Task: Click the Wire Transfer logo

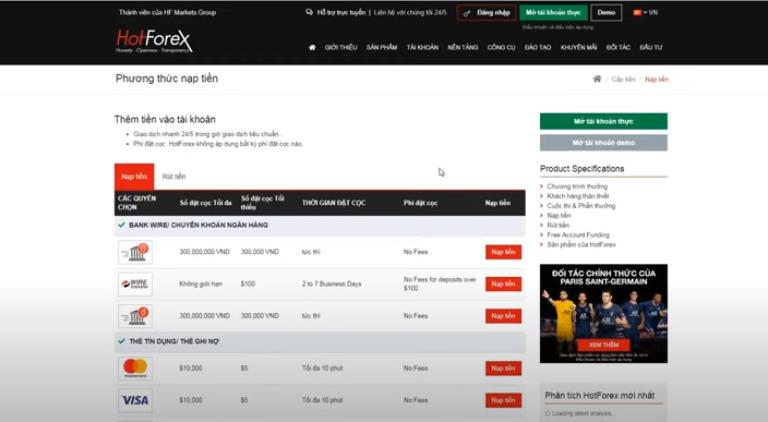Action: pos(135,284)
